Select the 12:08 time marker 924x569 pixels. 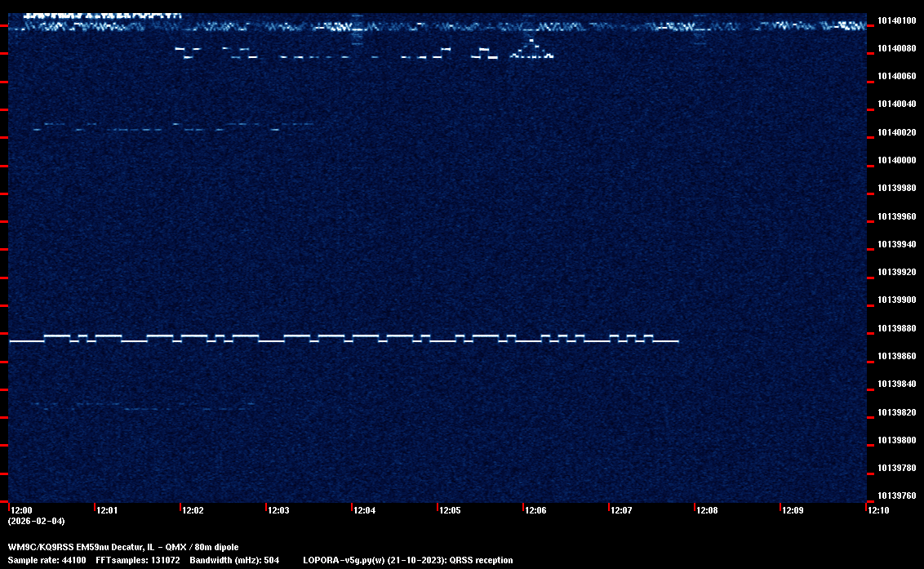707,510
